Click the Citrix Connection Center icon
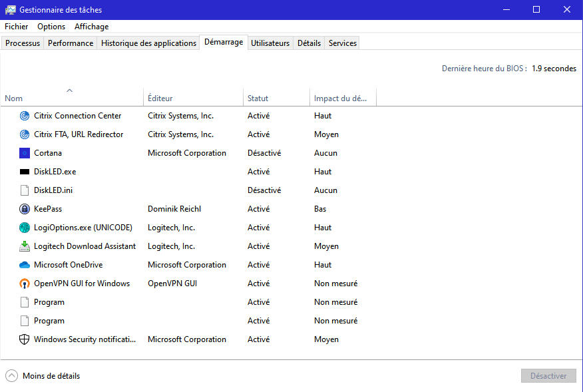Screen dimensions: 583x392 (25, 116)
